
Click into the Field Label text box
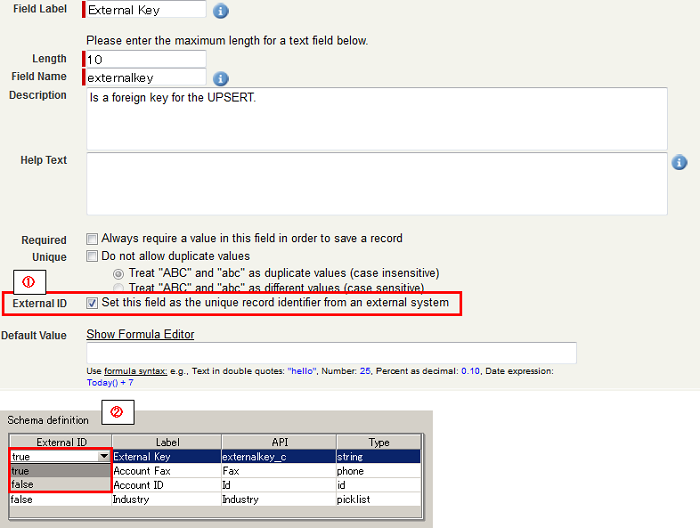click(145, 10)
